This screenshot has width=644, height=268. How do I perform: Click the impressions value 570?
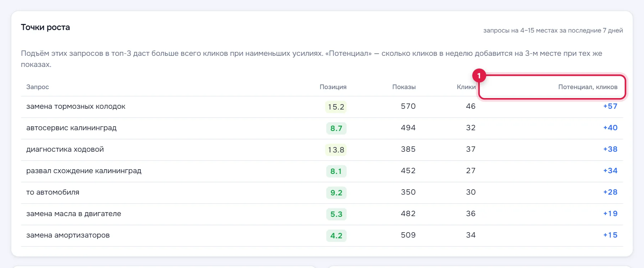pos(408,106)
